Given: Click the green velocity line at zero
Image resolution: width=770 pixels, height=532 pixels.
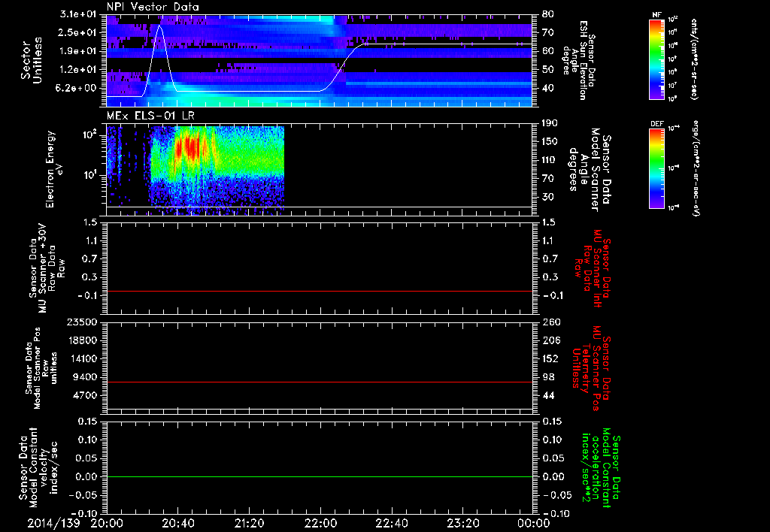Looking at the screenshot, I should (320, 476).
